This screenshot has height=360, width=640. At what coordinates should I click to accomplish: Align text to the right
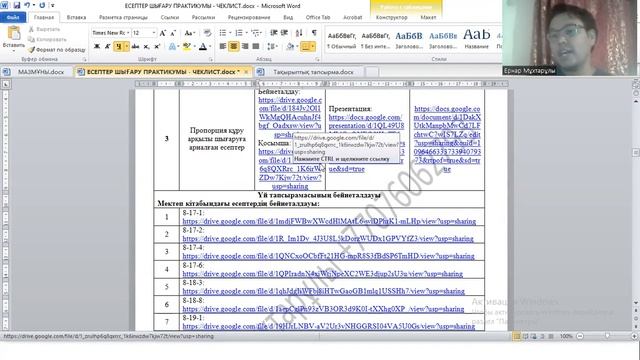(244, 47)
